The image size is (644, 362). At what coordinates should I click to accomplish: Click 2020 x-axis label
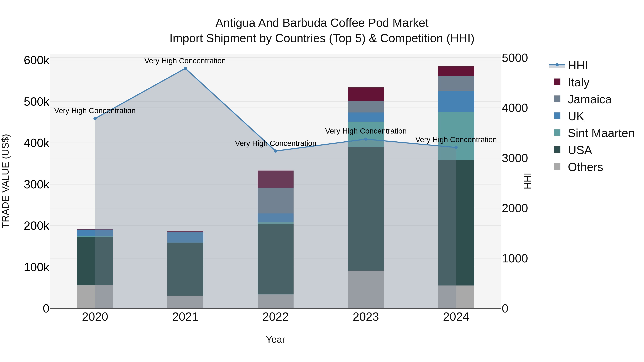click(95, 317)
